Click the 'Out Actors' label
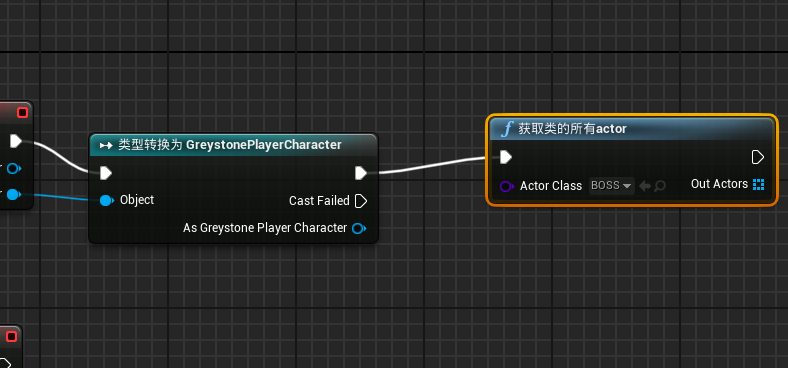 (x=720, y=184)
